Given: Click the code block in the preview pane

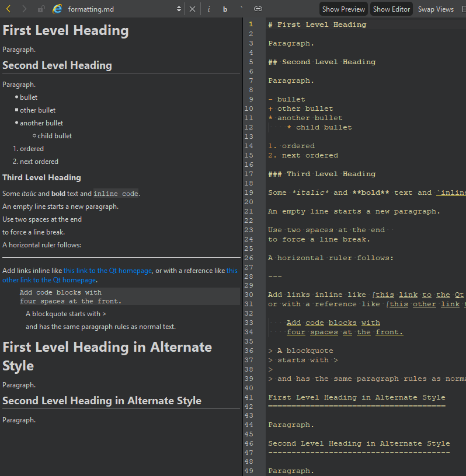Looking at the screenshot, I should click(x=70, y=296).
